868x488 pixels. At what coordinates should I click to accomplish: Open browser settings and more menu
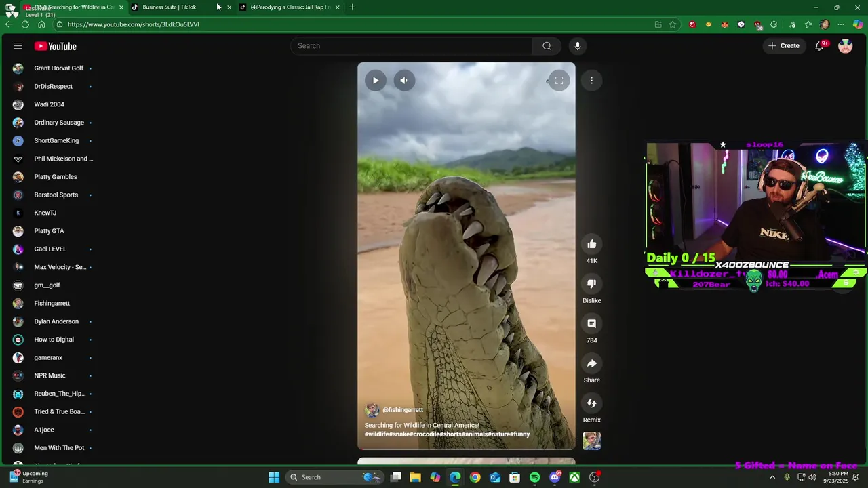point(841,24)
